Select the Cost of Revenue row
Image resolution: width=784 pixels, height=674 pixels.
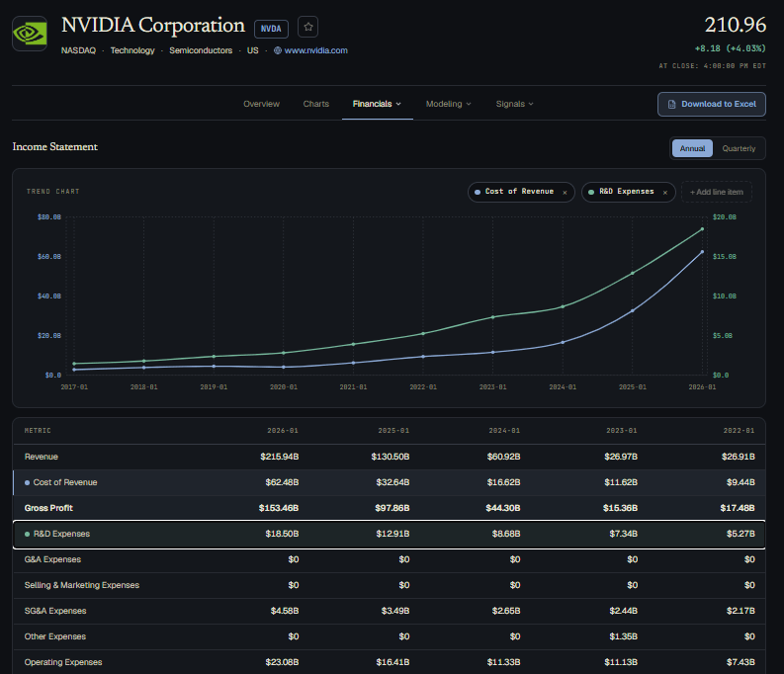coord(389,482)
